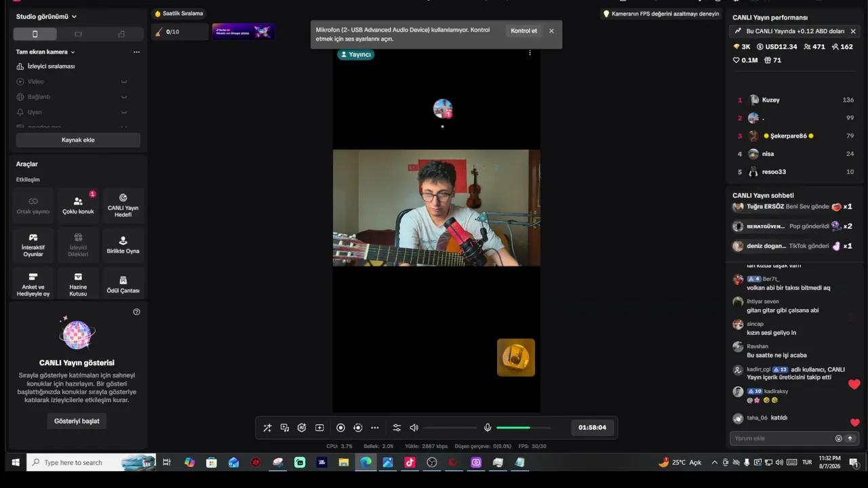
Task: Select resoo33 in the viewer ranking
Action: (x=795, y=172)
